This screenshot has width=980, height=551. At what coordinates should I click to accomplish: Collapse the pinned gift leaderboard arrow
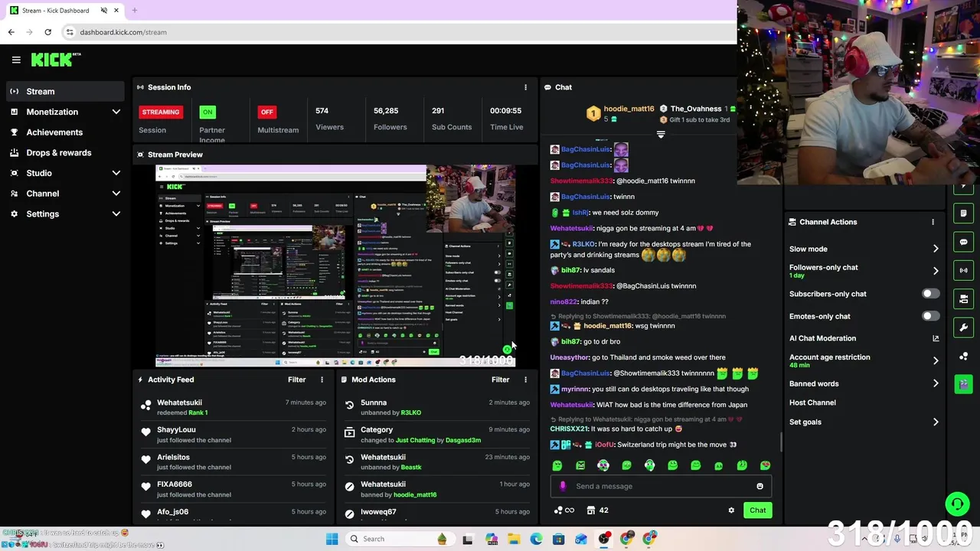[661, 135]
